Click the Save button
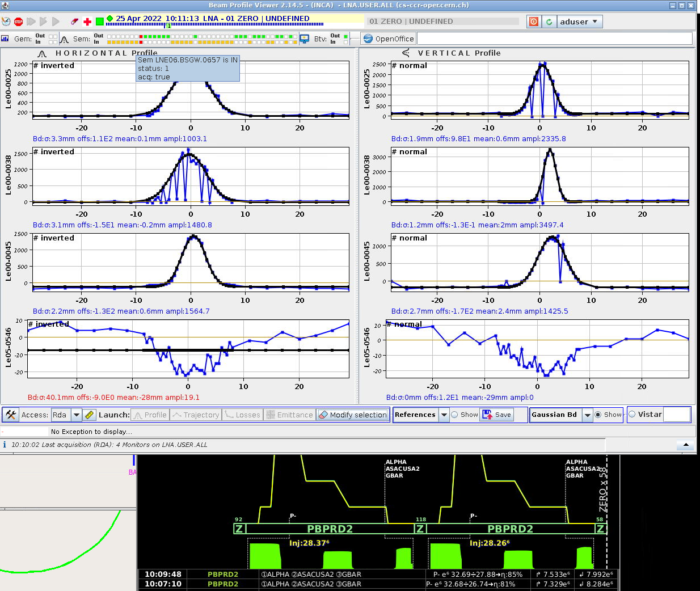The width and height of the screenshot is (700, 591). (497, 415)
